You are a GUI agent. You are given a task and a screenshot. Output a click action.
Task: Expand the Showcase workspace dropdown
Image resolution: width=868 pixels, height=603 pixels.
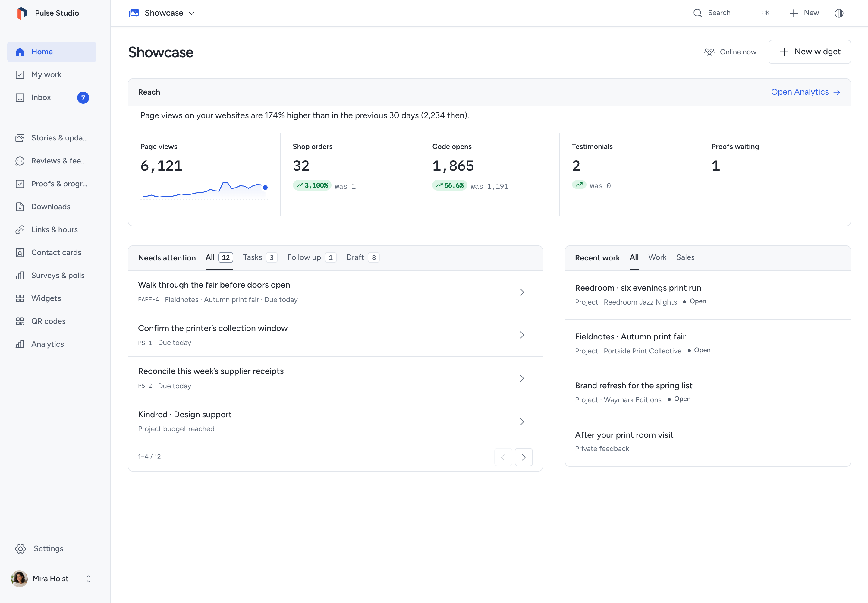pos(162,13)
